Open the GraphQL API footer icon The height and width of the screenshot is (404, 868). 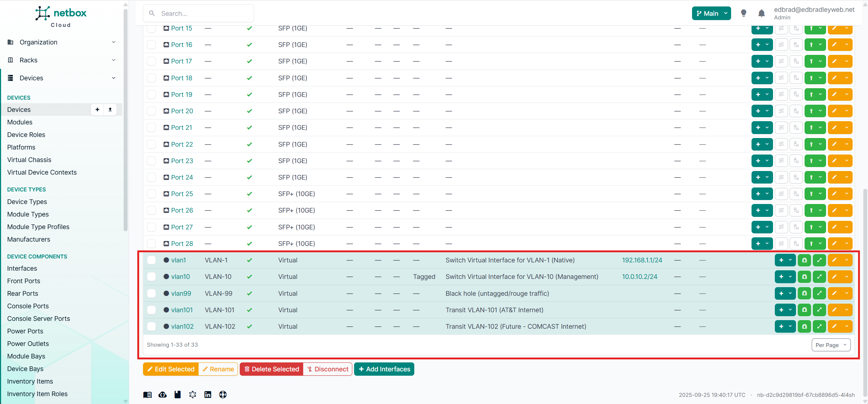193,395
